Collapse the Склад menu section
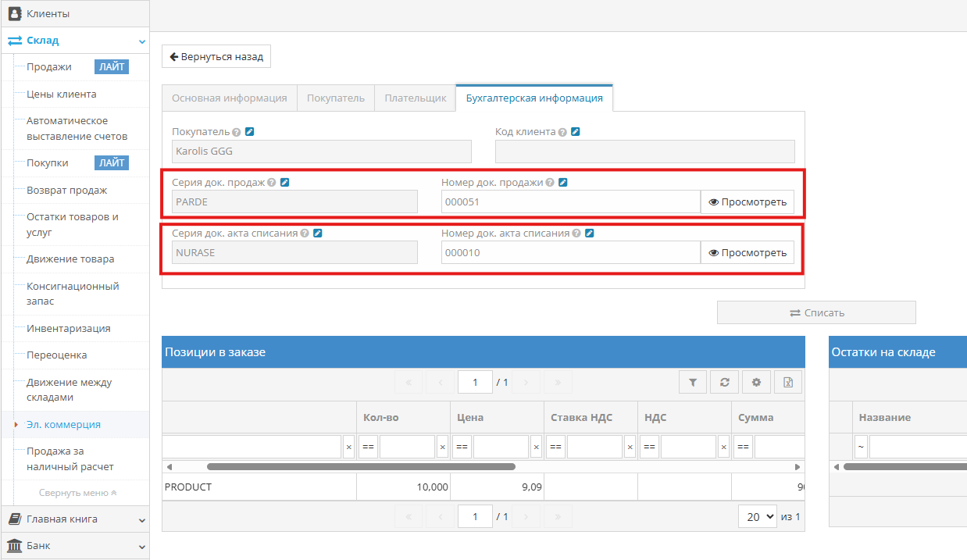 point(141,41)
